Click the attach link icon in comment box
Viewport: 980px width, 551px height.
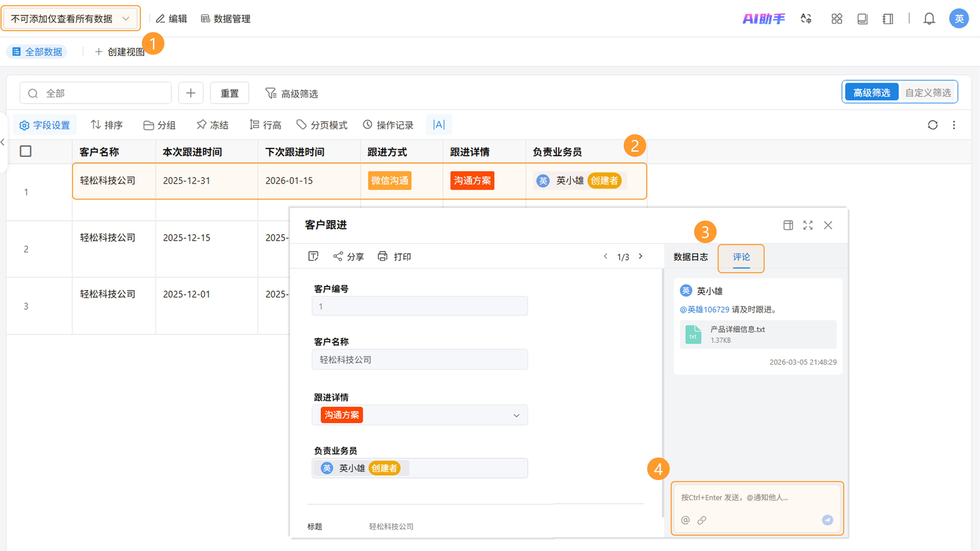click(702, 520)
